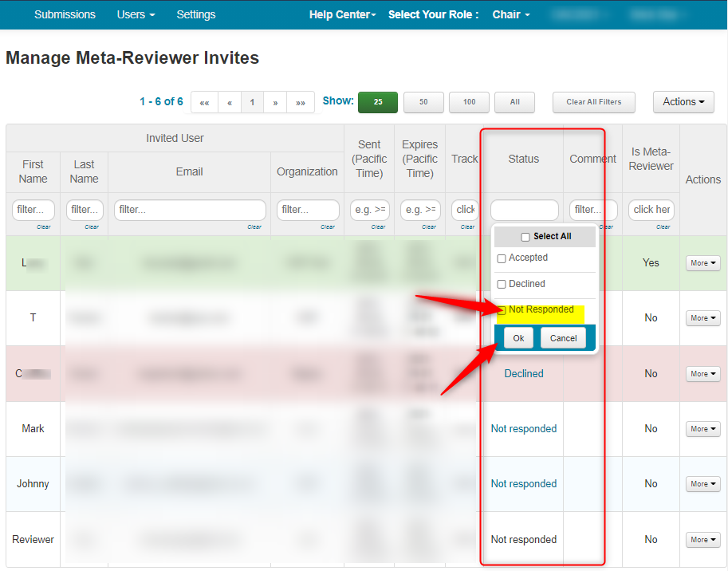
Task: Check the Not Responded status checkbox
Action: (x=502, y=310)
